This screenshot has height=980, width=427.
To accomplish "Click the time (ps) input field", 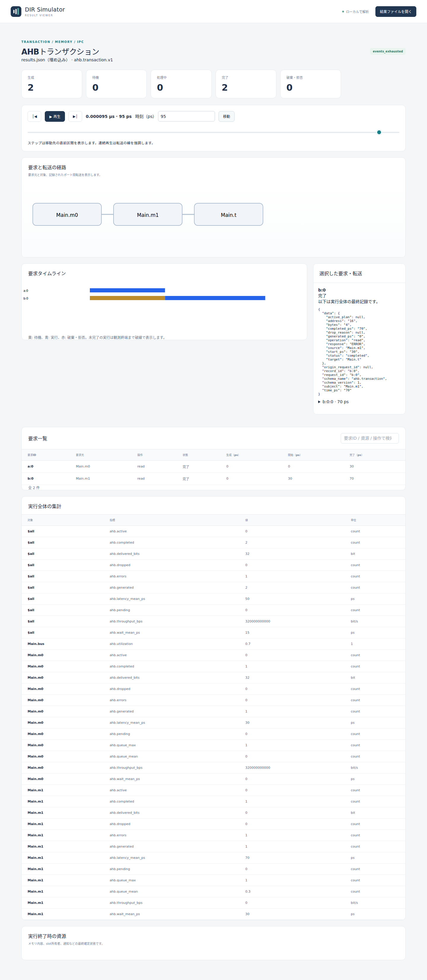I will 186,116.
